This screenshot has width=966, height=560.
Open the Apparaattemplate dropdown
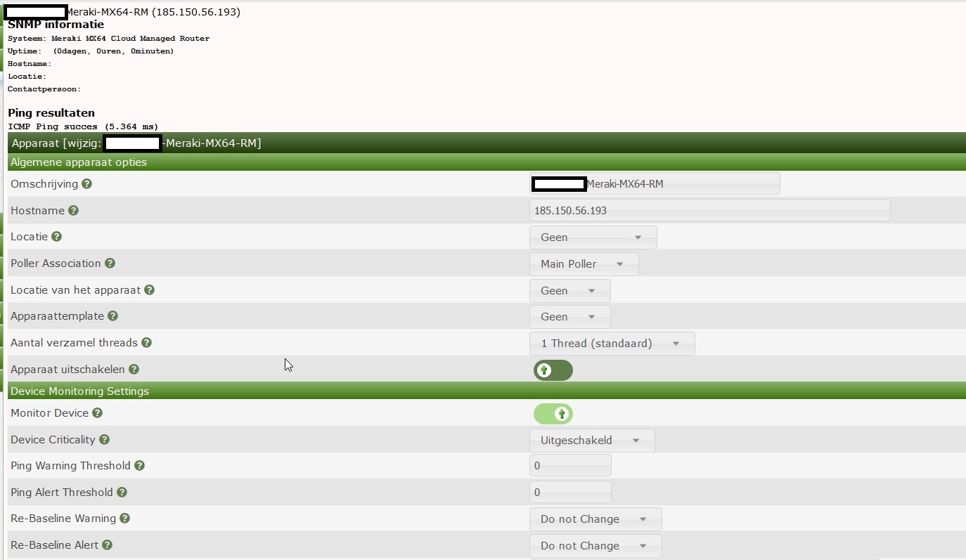tap(569, 317)
